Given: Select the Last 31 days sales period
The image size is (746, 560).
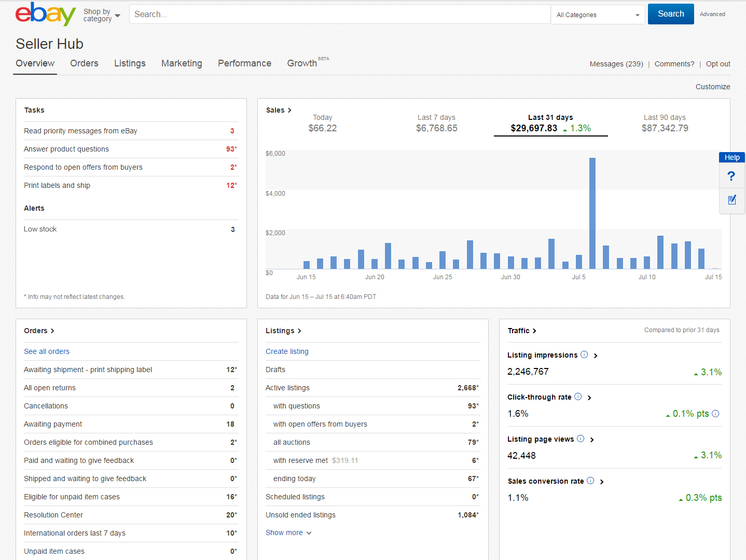Looking at the screenshot, I should 550,124.
